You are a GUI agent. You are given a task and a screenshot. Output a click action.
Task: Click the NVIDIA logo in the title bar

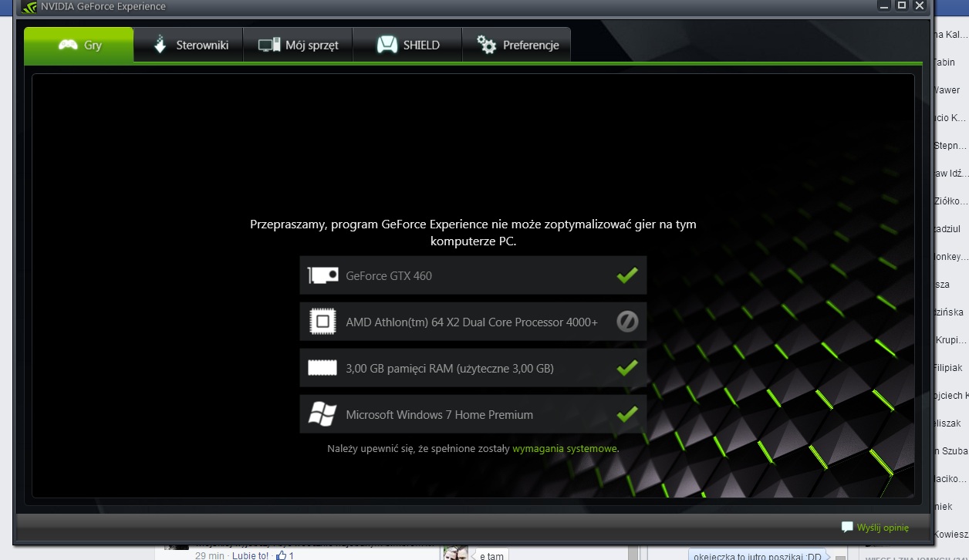[x=29, y=7]
